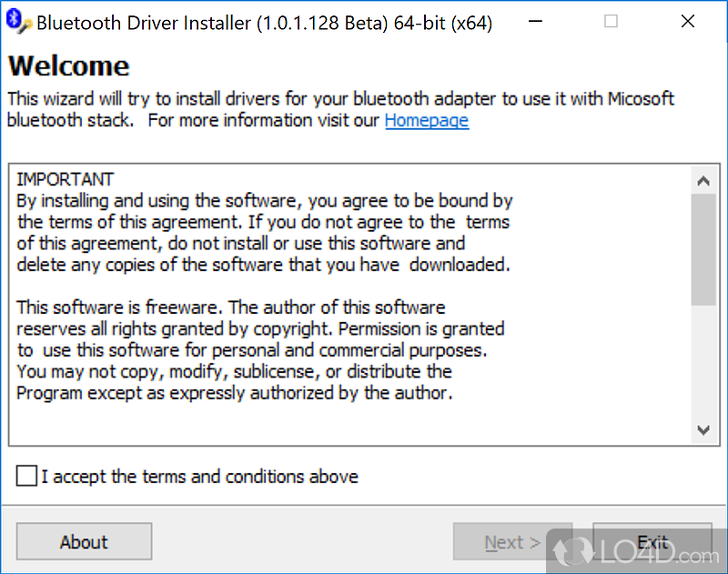Close the installer with the X button

[x=688, y=22]
